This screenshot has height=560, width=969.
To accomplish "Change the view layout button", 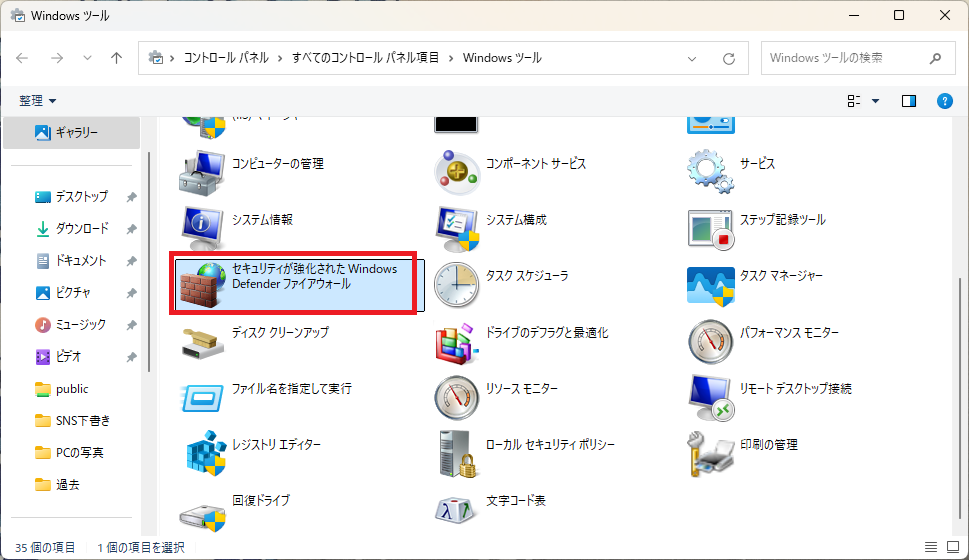I will coord(853,101).
